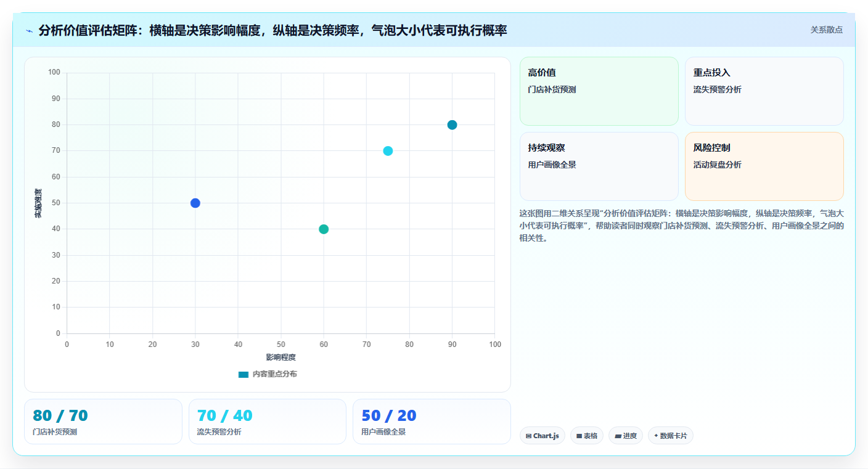Click the 这张图用二维关系呈现 description paragraph
Screen dimensions: 868x469
pos(682,226)
